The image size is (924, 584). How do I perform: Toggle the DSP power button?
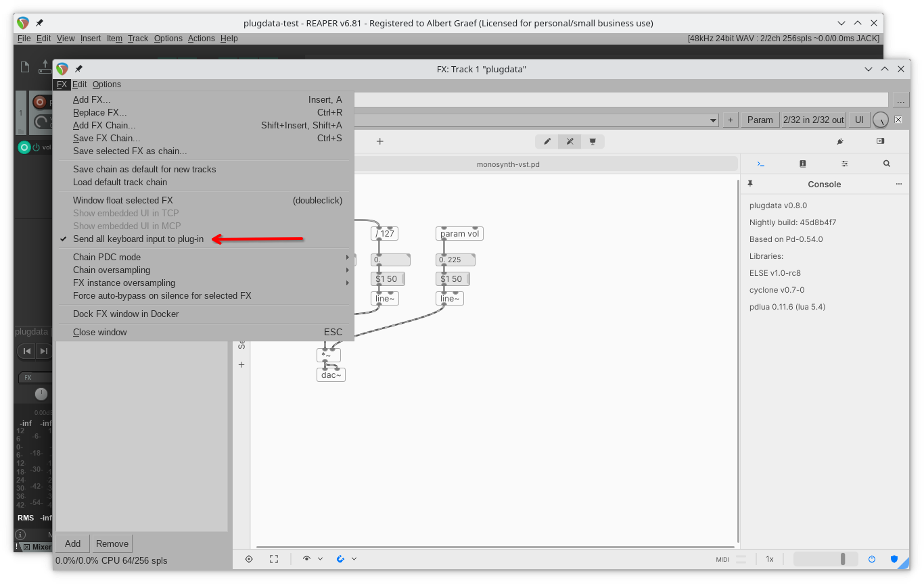click(x=872, y=559)
